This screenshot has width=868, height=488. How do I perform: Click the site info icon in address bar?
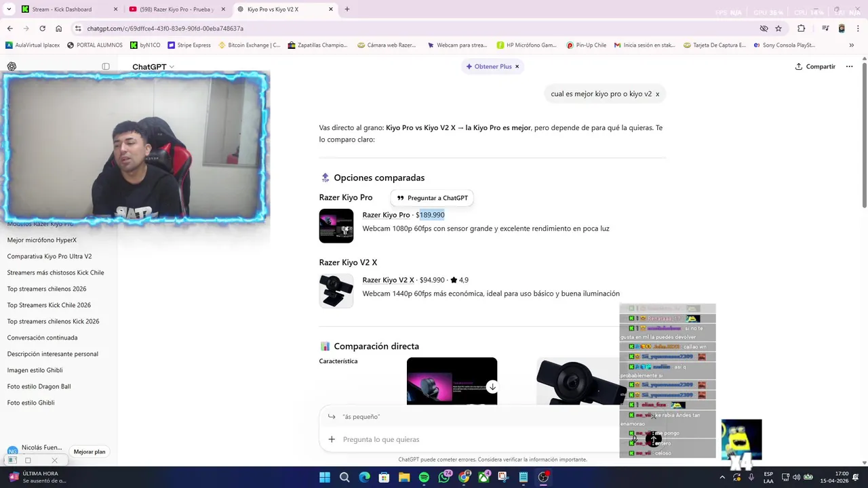tap(78, 28)
